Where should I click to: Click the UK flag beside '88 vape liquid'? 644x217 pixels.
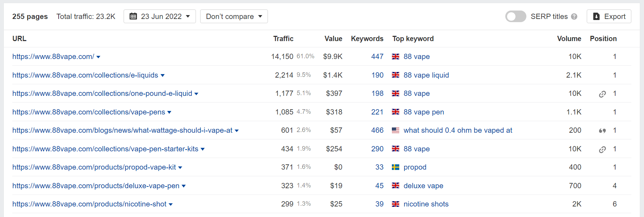396,75
